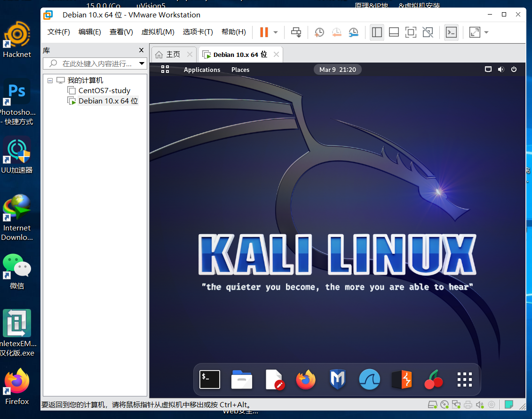The width and height of the screenshot is (532, 419).
Task: Click Places in the Kali top bar
Action: [x=240, y=70]
